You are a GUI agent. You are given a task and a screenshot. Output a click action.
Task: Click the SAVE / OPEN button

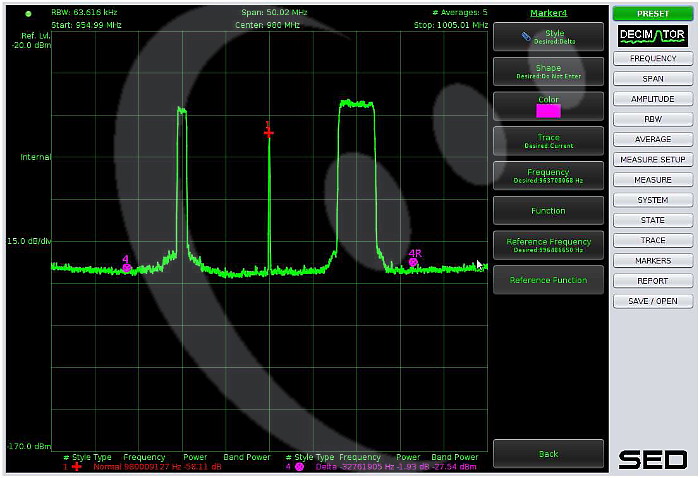(652, 301)
